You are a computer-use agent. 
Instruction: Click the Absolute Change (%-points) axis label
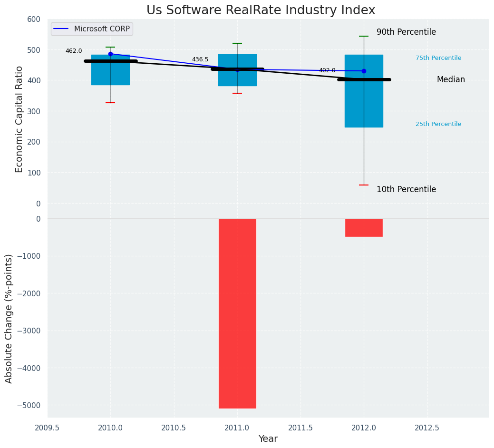pyautogui.click(x=9, y=318)
